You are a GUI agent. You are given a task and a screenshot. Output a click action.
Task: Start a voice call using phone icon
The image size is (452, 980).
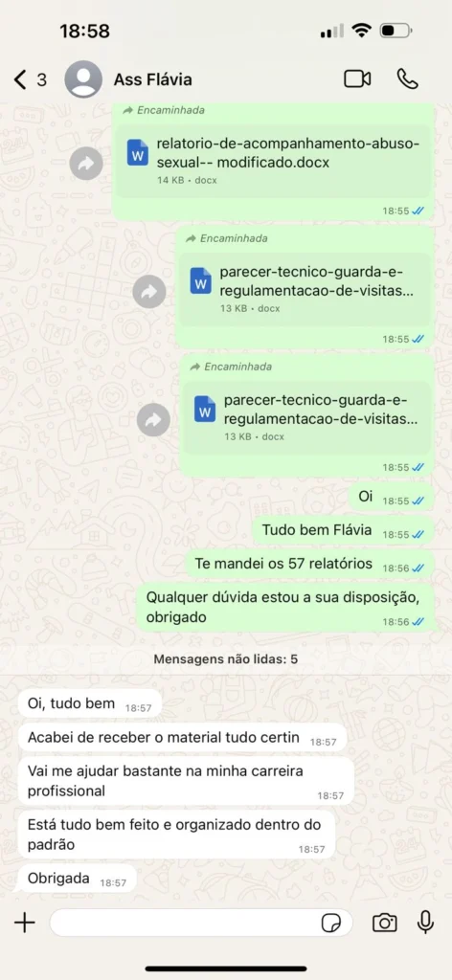pos(408,78)
